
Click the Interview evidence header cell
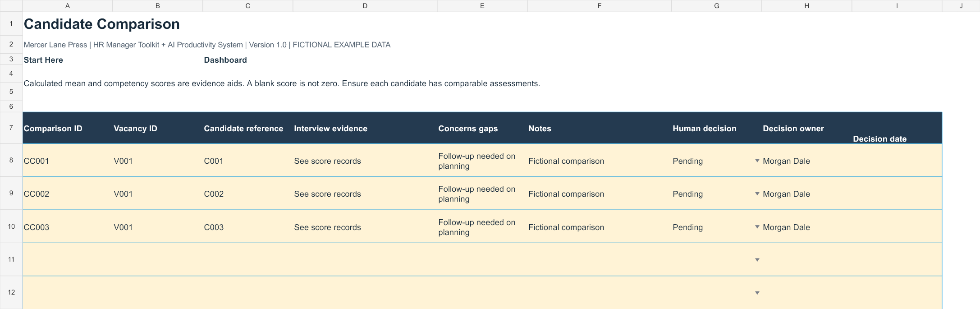(365, 128)
